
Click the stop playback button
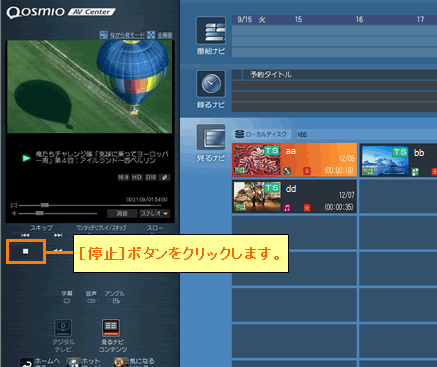pos(26,251)
